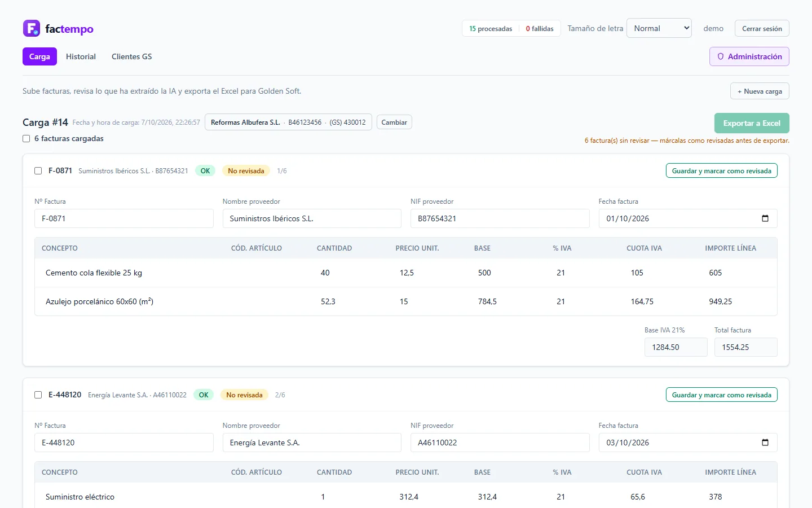Screen dimensions: 812x508
Task: Select the Reformas Albufera S.L. client chip
Action: tap(288, 122)
